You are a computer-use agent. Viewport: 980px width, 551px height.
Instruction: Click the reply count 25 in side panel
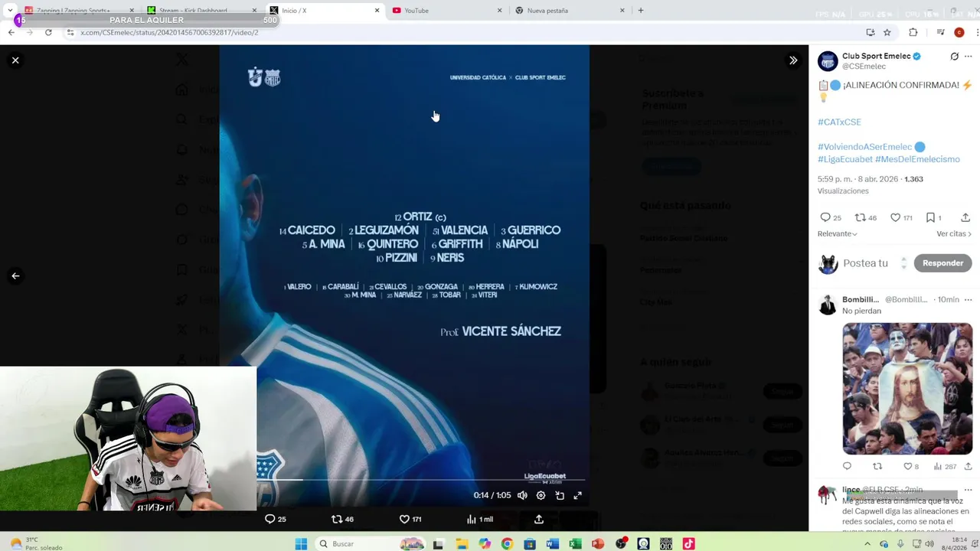(x=830, y=218)
